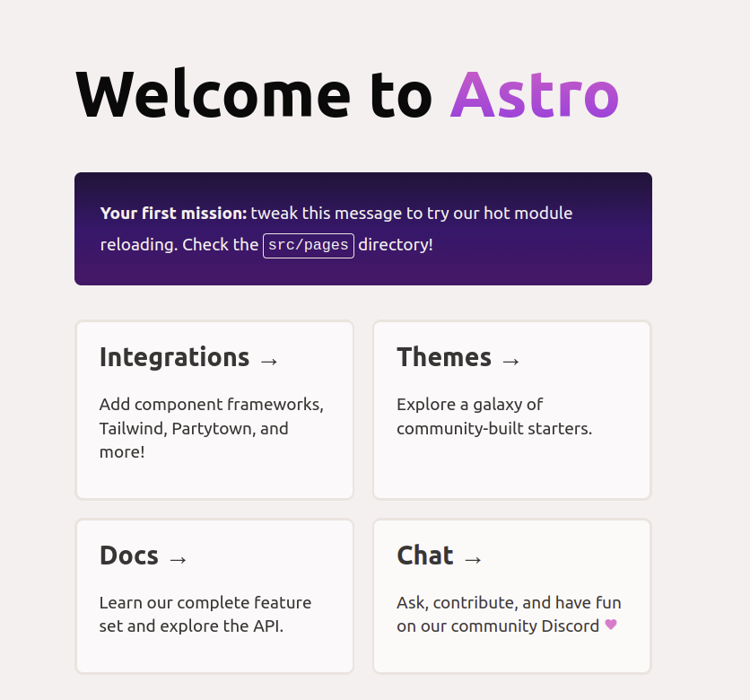Click 'Add component frameworks' description text
This screenshot has width=750, height=700.
[212, 405]
